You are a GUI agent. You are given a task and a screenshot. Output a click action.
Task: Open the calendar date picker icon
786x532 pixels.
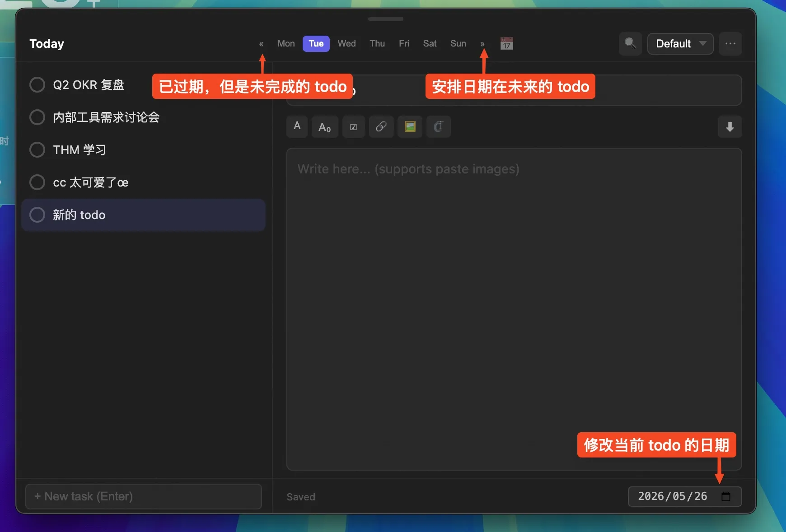pyautogui.click(x=506, y=44)
